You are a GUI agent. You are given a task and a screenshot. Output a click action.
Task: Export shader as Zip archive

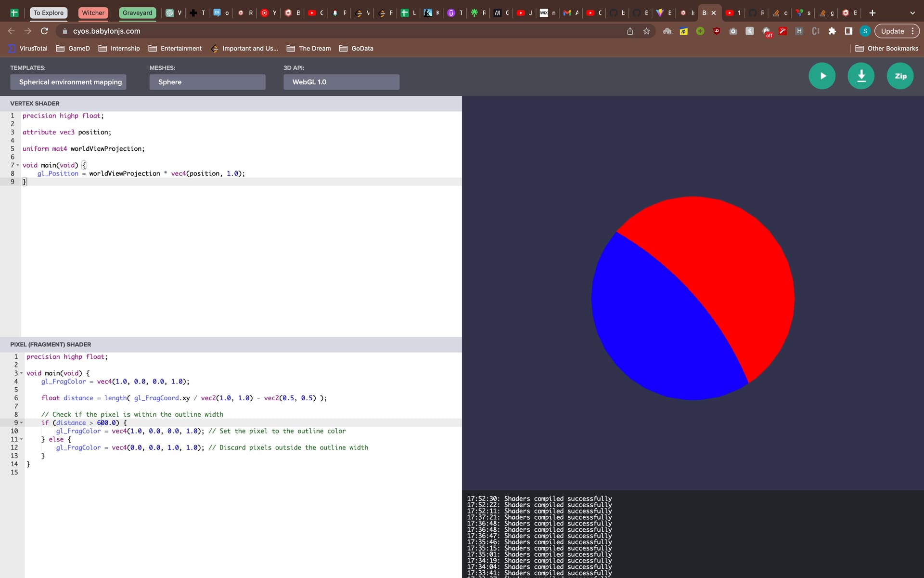click(x=900, y=76)
